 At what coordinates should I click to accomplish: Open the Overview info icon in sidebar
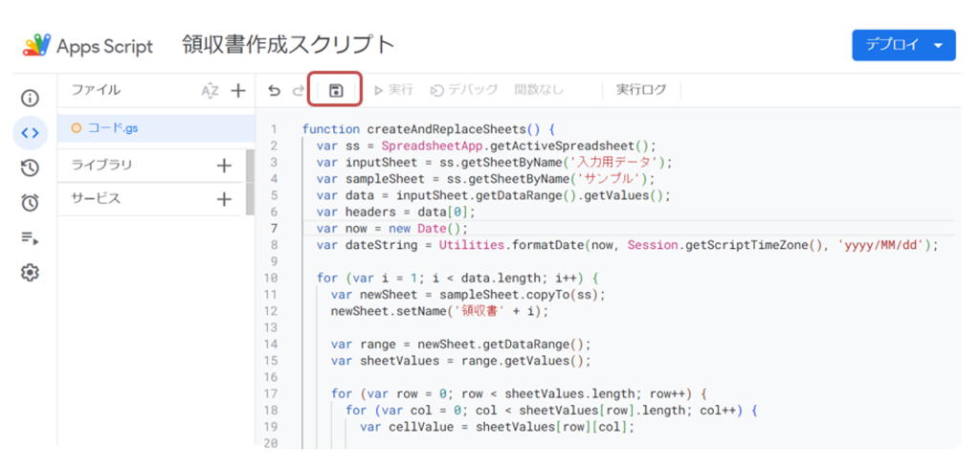(30, 98)
